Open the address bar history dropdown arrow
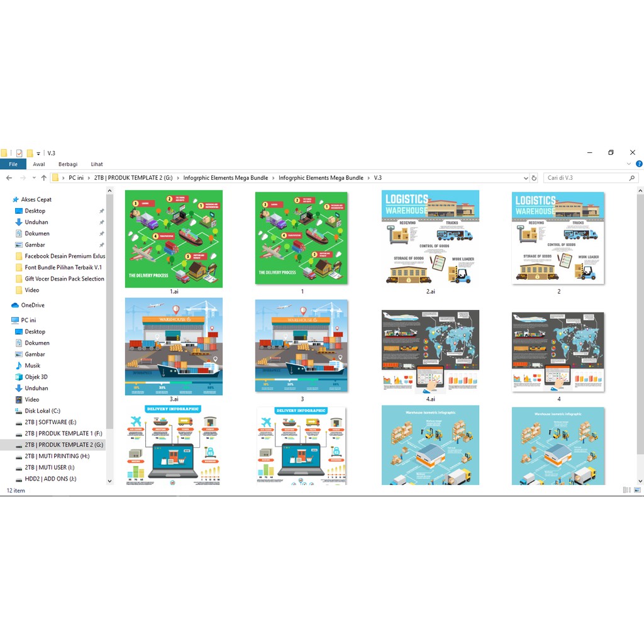 [x=526, y=178]
